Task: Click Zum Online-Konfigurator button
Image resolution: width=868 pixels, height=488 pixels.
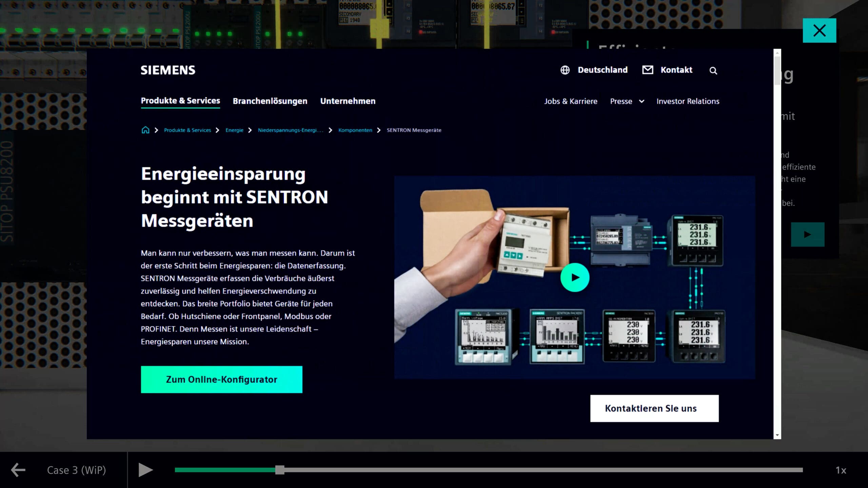Action: 221,380
